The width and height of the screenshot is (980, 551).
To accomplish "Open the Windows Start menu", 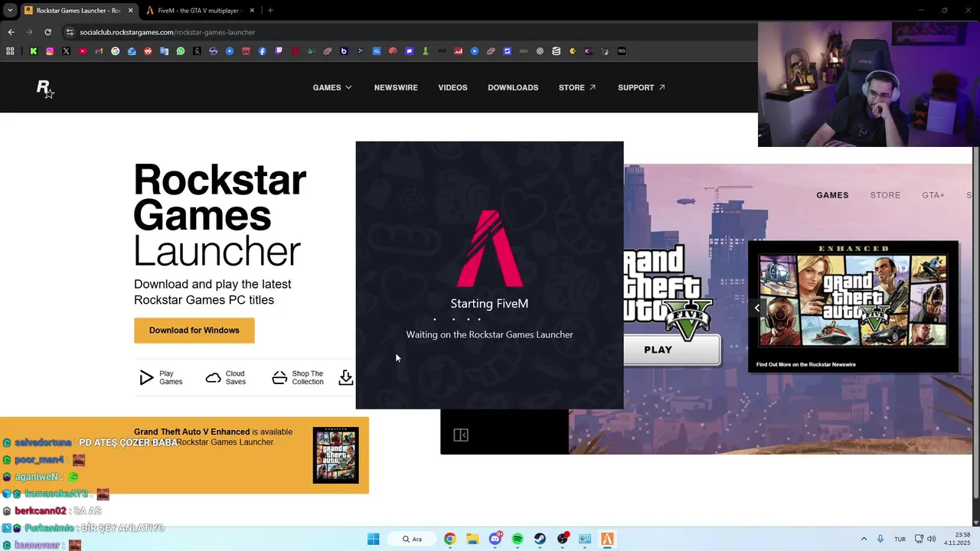I will click(373, 539).
